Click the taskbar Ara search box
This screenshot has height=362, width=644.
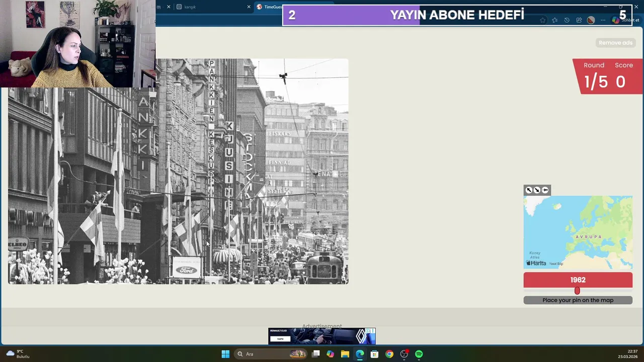click(272, 354)
